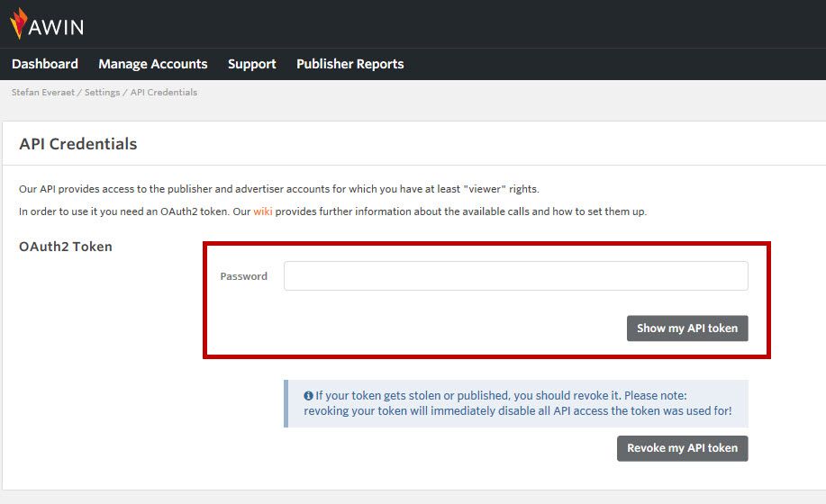Screen dimensions: 826x504
Task: Click the AWIN wordmark text in the header
Action: [x=56, y=27]
